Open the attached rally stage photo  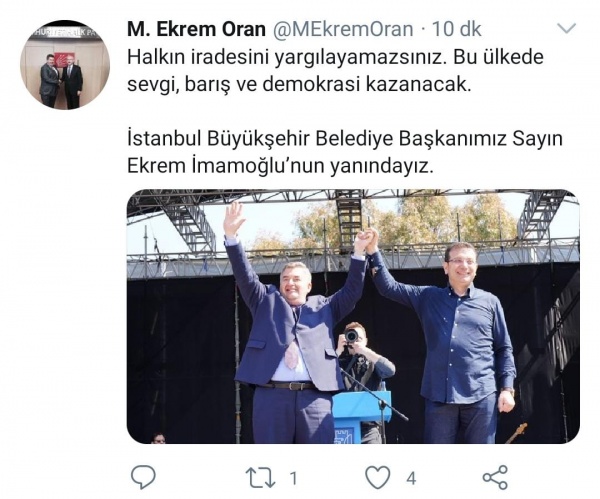tap(353, 316)
